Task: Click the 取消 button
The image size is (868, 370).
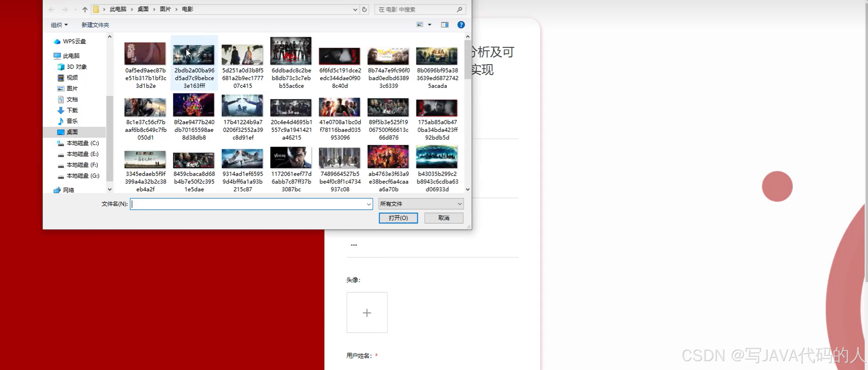Action: click(443, 218)
